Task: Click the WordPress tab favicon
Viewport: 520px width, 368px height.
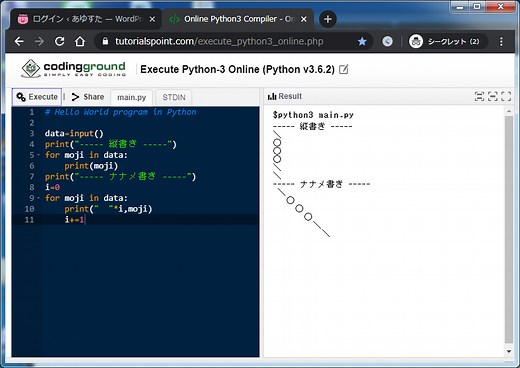Action: [x=23, y=19]
